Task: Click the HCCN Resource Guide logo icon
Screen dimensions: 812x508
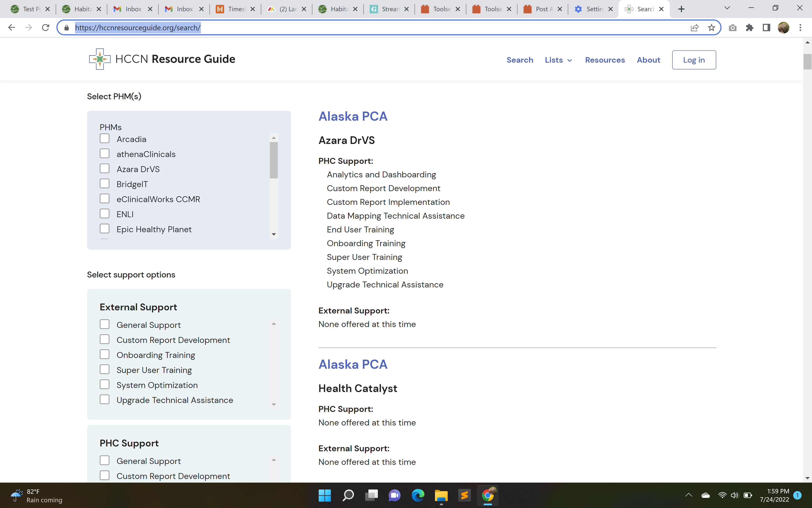Action: 100,59
